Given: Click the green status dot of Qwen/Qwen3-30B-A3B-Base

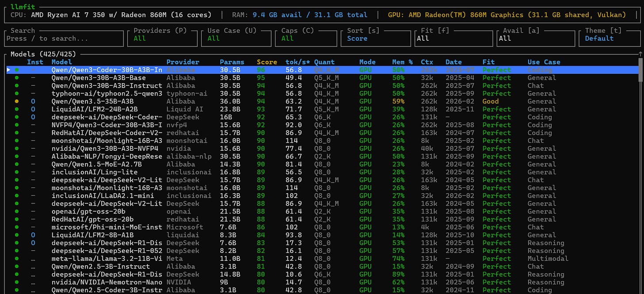Looking at the screenshot, I should [x=17, y=78].
